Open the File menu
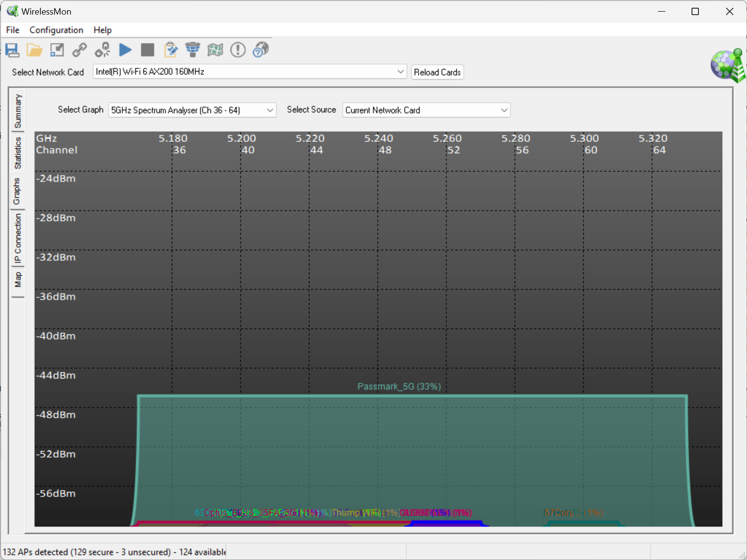The width and height of the screenshot is (747, 560). coord(13,30)
